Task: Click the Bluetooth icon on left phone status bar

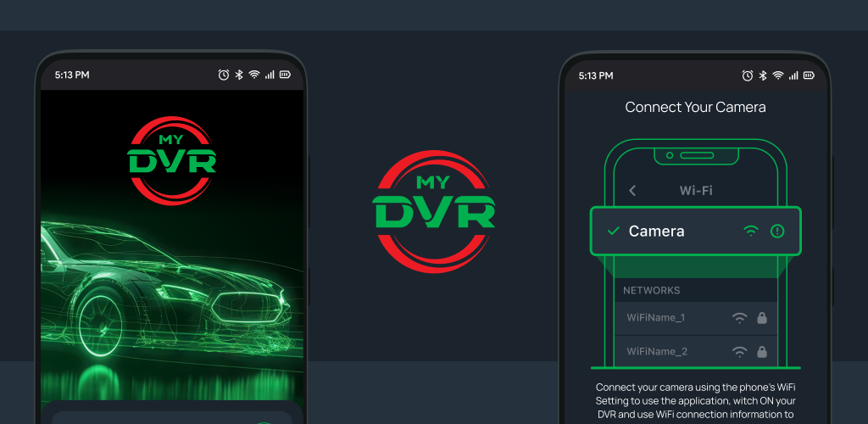Action: pyautogui.click(x=239, y=75)
